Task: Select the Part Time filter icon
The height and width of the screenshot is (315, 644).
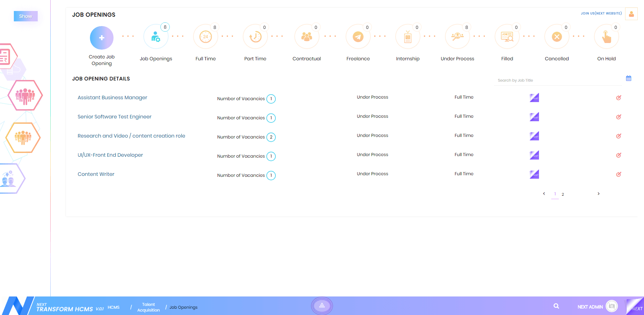Action: coord(255,37)
